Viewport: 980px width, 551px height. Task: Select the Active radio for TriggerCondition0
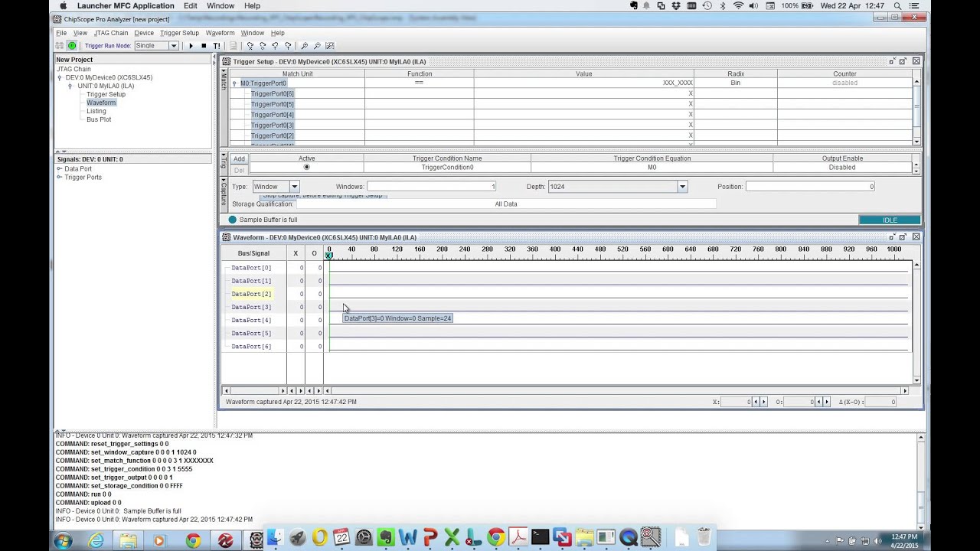(306, 167)
